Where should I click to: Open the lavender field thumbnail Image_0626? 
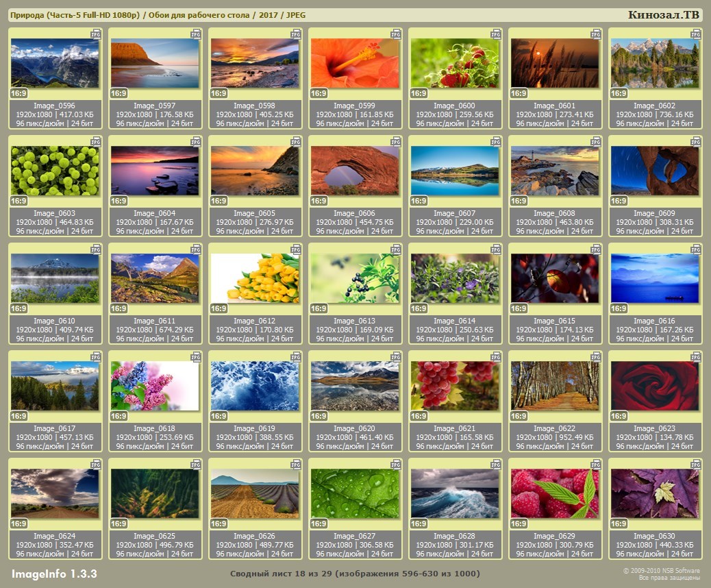[255, 493]
